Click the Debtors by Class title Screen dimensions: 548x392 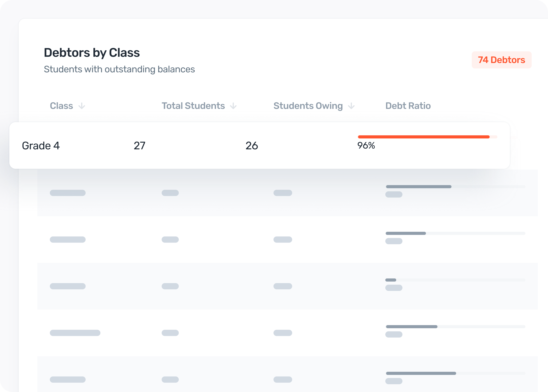[x=92, y=53]
